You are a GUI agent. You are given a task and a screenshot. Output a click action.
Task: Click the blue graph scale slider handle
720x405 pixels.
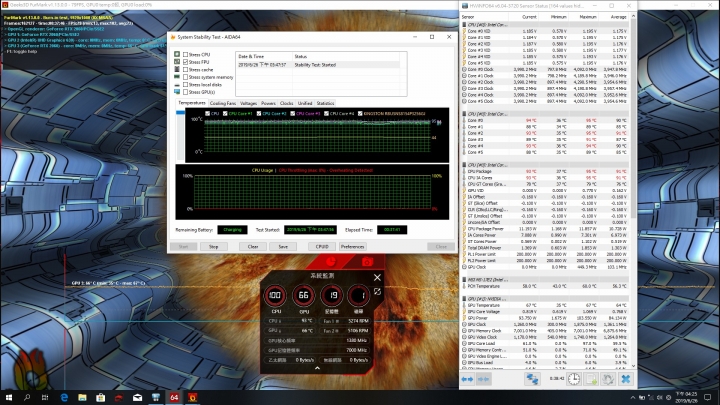point(180,112)
